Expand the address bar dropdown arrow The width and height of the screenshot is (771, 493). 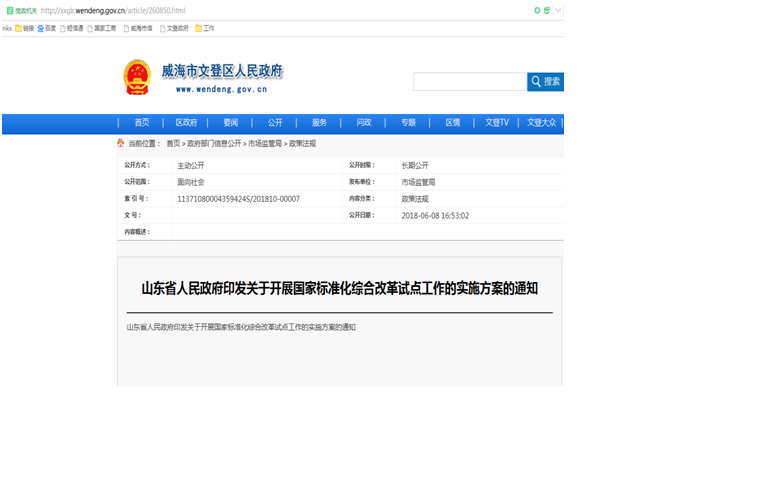click(558, 10)
